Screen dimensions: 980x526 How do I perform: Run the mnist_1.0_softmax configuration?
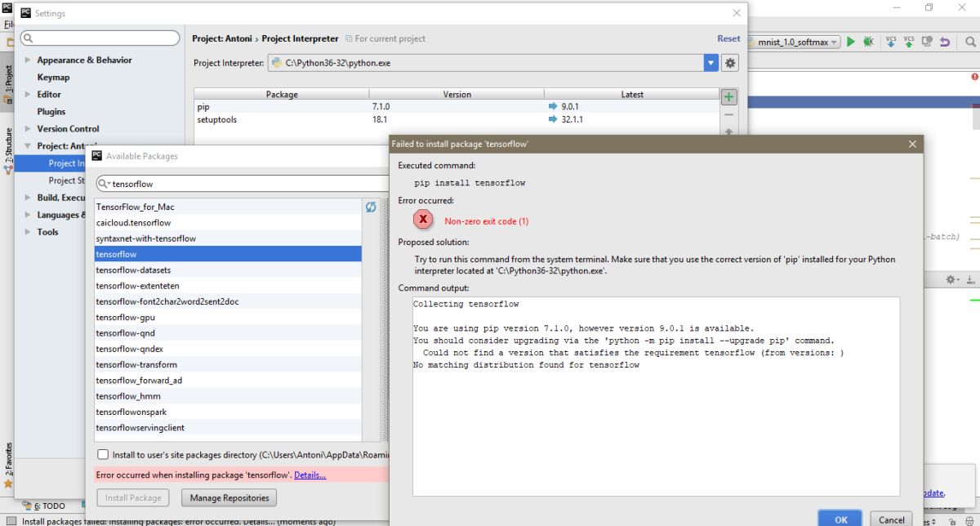pyautogui.click(x=850, y=42)
